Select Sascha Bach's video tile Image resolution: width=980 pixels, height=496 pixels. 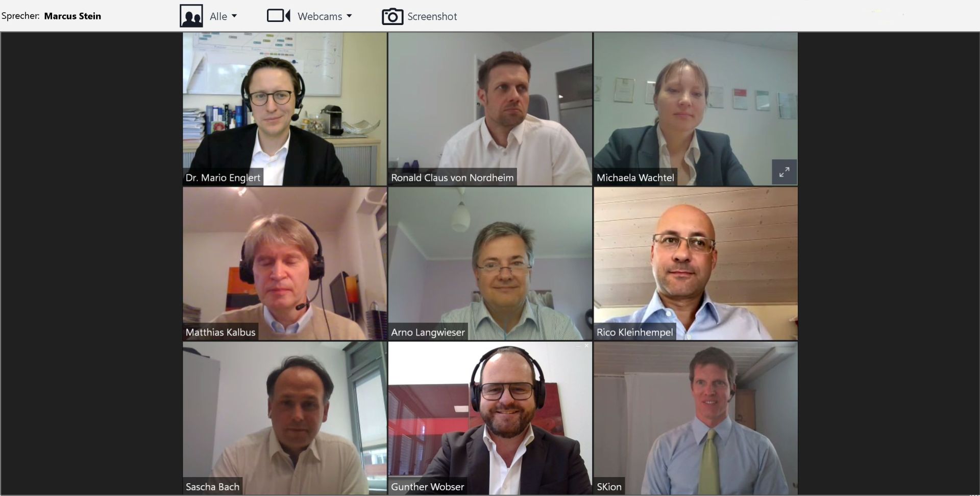click(285, 418)
